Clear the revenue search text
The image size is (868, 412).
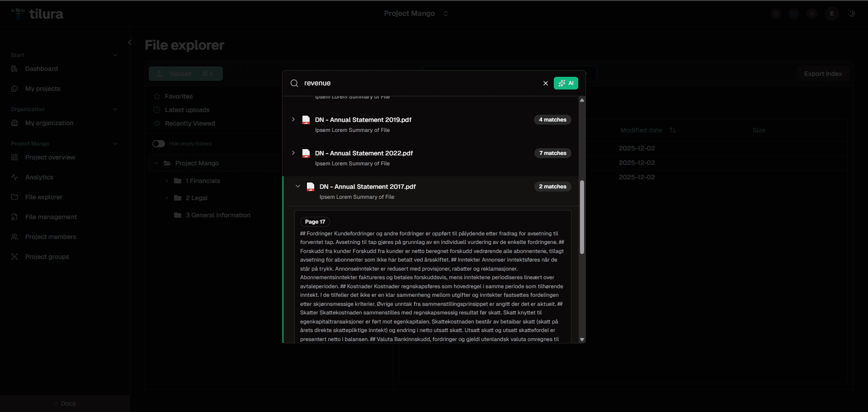click(x=545, y=83)
